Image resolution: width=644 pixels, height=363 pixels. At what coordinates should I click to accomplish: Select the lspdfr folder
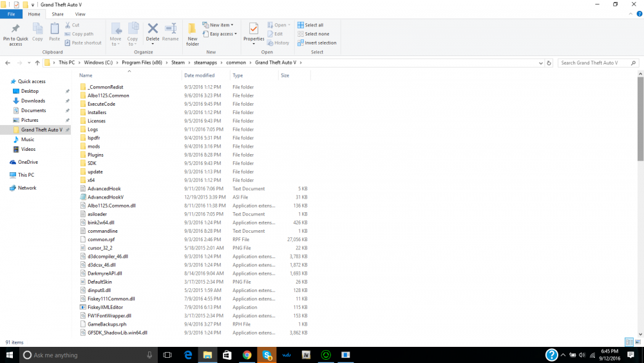point(93,138)
